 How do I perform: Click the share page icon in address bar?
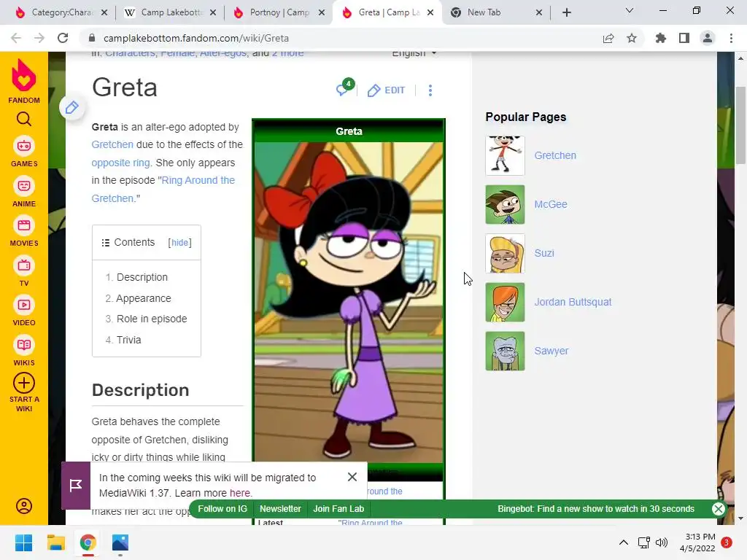pos(608,39)
